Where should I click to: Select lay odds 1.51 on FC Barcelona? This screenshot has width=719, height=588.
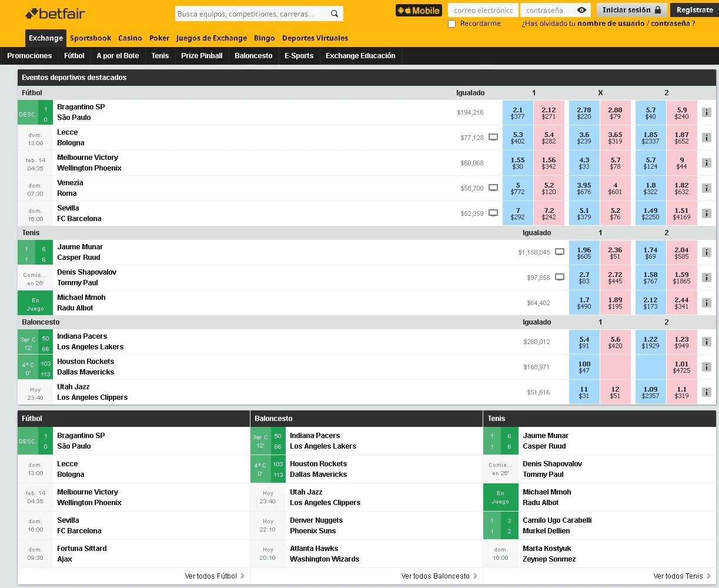pos(681,214)
